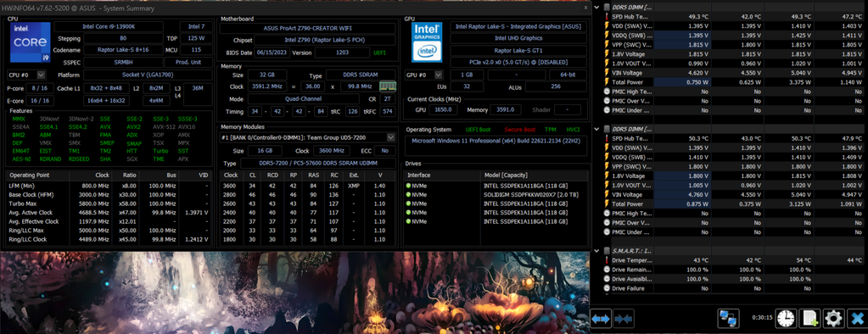Select the XMP 3600 memory timing row
Viewport: 868px width, 334px height.
tap(308, 186)
